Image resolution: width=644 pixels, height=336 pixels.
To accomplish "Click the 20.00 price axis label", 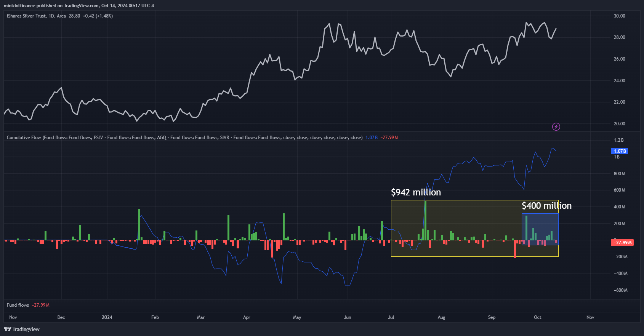I will [x=619, y=124].
